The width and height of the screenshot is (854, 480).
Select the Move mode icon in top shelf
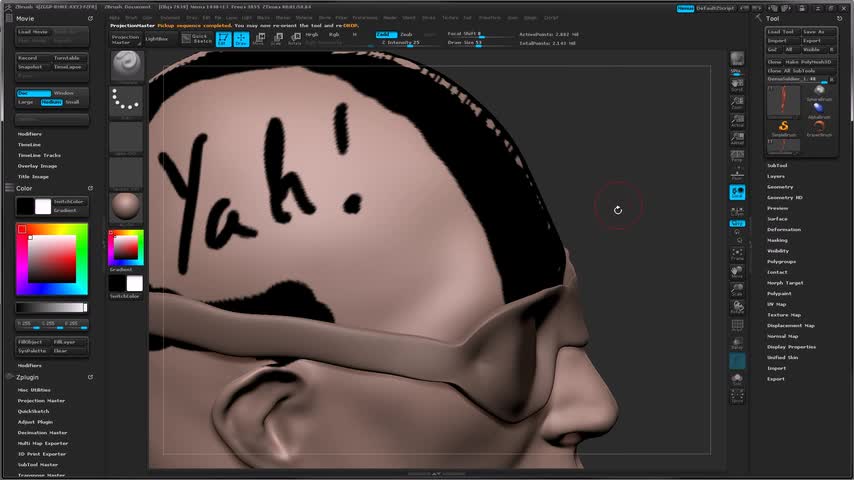(x=259, y=39)
